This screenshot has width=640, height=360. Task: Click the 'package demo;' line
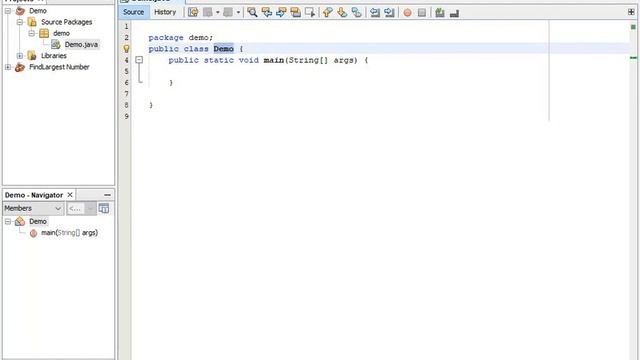coord(181,38)
